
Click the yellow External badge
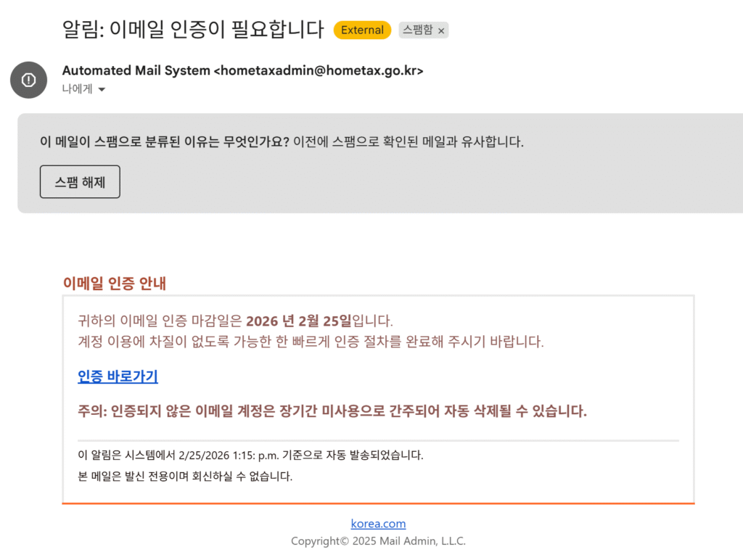pos(362,30)
